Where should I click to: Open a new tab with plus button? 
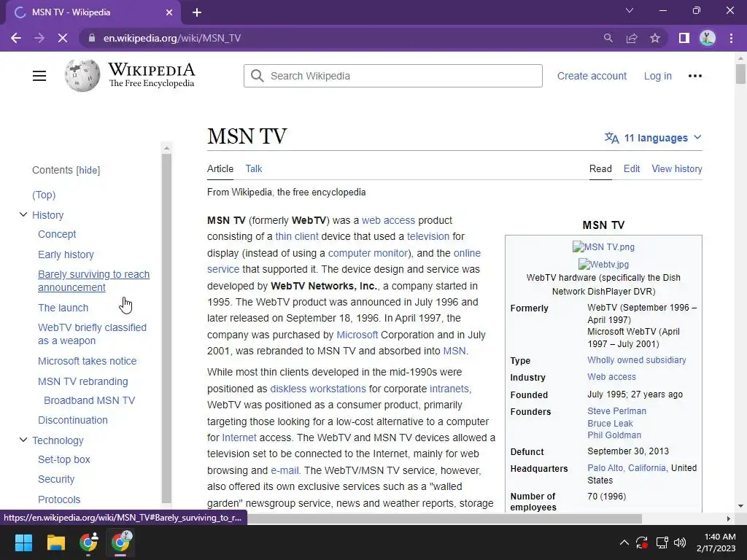pyautogui.click(x=197, y=12)
